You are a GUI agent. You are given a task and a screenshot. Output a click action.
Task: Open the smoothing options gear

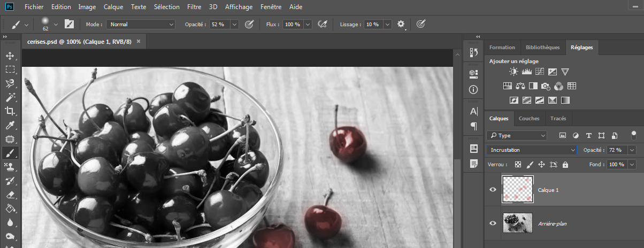pos(401,24)
